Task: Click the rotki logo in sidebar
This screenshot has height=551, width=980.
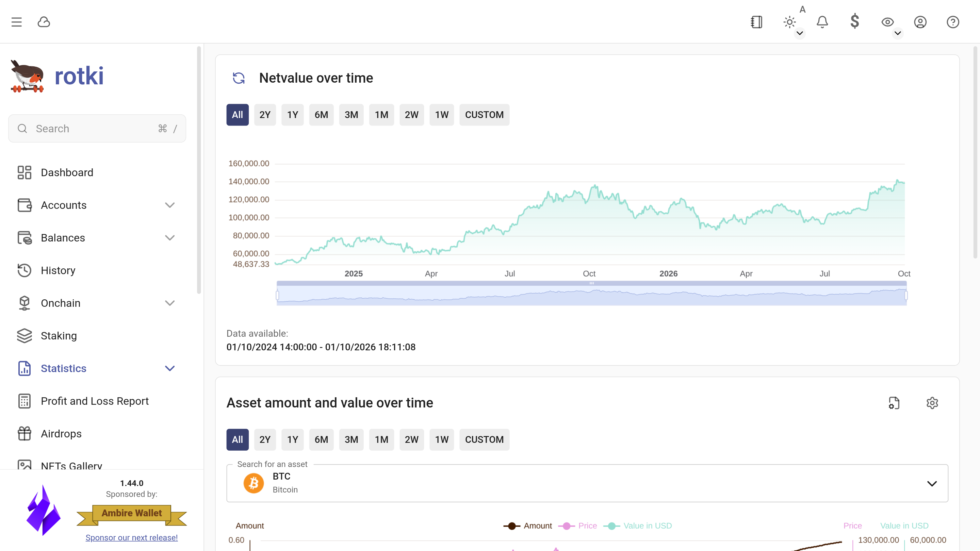Action: point(57,76)
